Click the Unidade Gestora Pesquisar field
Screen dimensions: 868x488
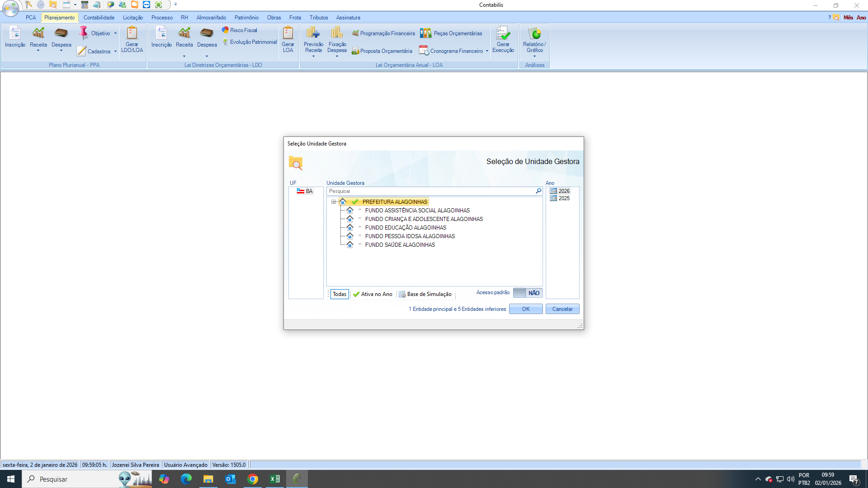point(429,191)
